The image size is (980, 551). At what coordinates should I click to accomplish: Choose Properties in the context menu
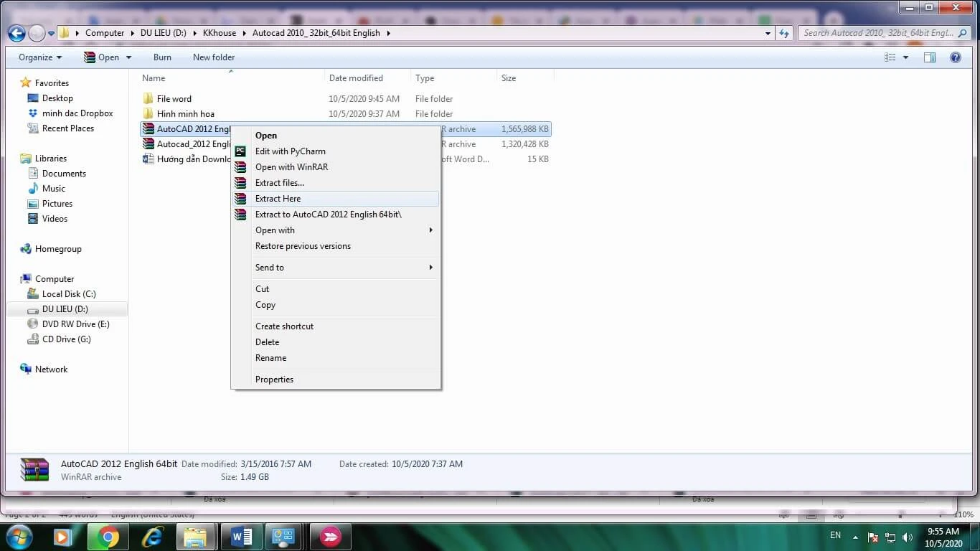coord(336,380)
